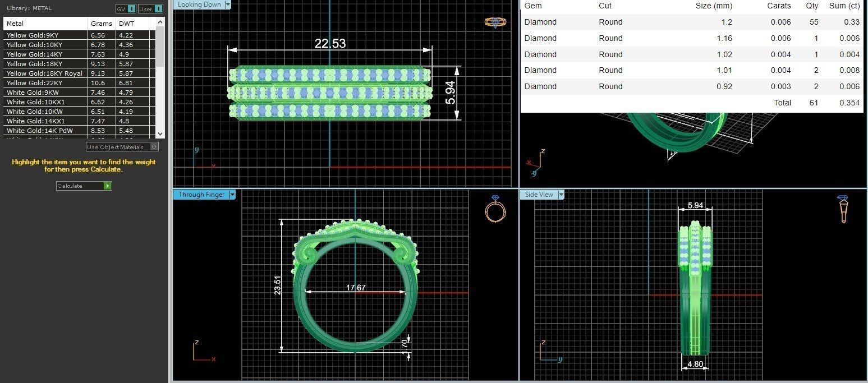The height and width of the screenshot is (383, 868).
Task: Select the Yellow Gold:22KY row
Action: (79, 83)
